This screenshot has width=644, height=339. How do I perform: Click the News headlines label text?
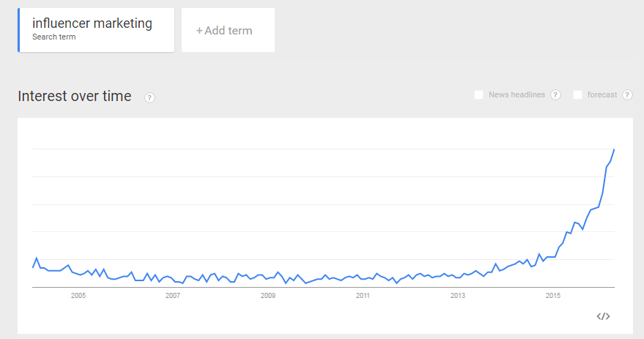tap(517, 95)
